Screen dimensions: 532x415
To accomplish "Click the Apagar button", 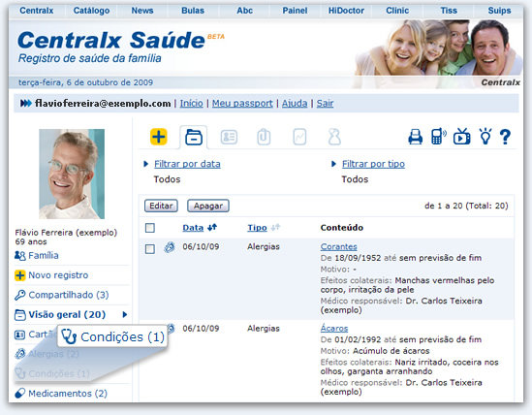I will click(208, 206).
